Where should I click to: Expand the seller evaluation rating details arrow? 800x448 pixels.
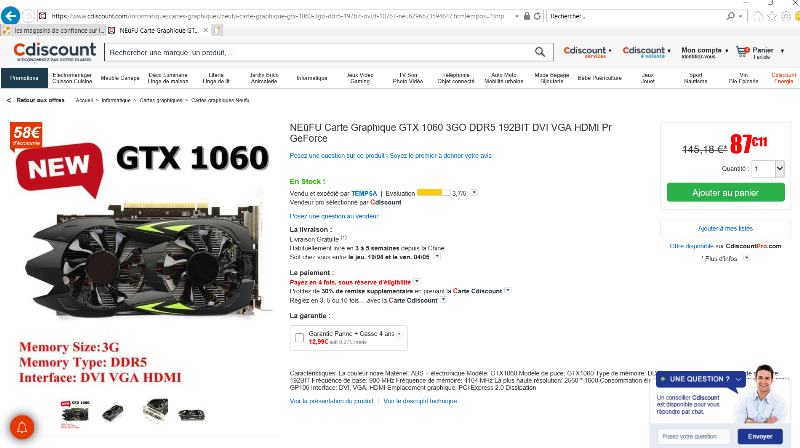click(474, 193)
